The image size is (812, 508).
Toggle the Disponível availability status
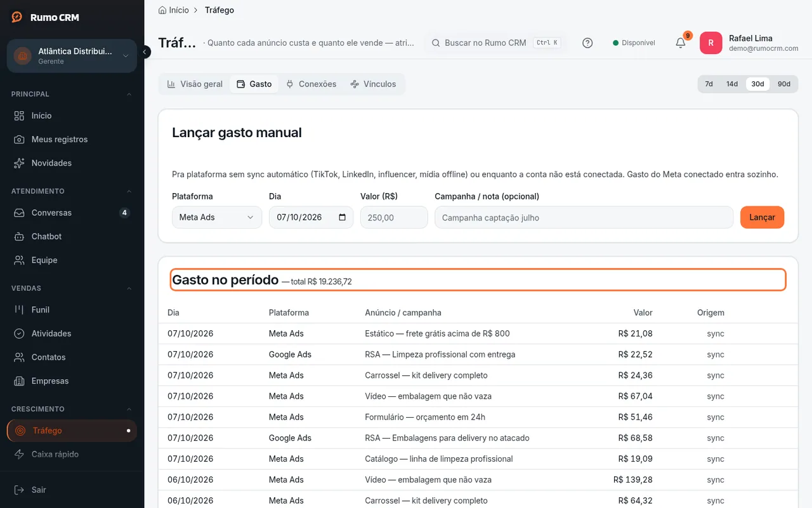pyautogui.click(x=634, y=43)
